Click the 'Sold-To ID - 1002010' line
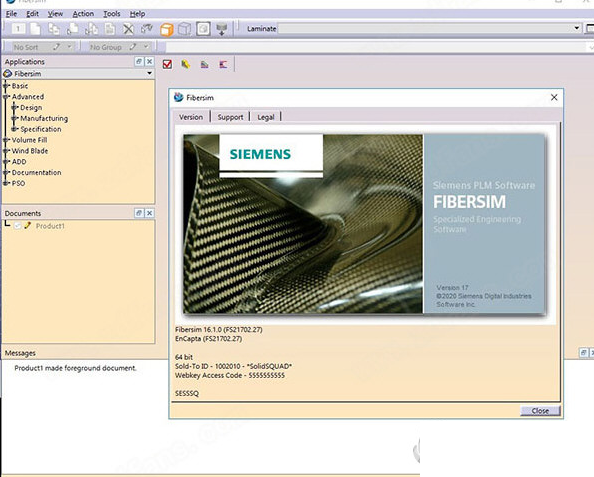This screenshot has width=594, height=477. point(233,366)
